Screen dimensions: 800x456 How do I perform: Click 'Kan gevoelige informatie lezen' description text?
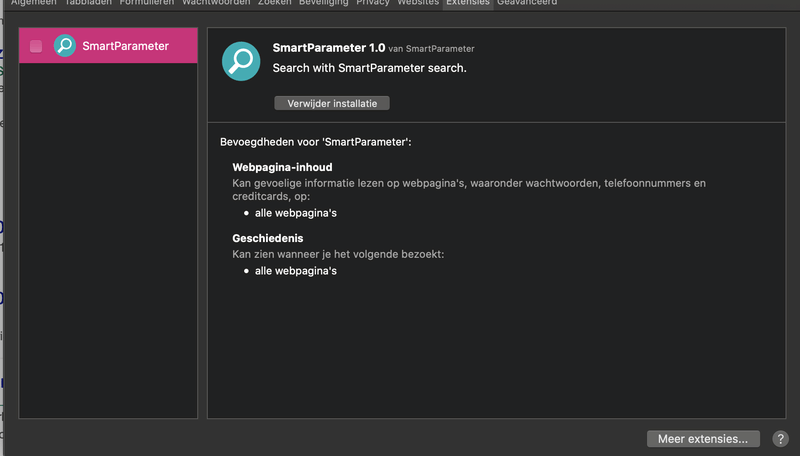coord(469,189)
